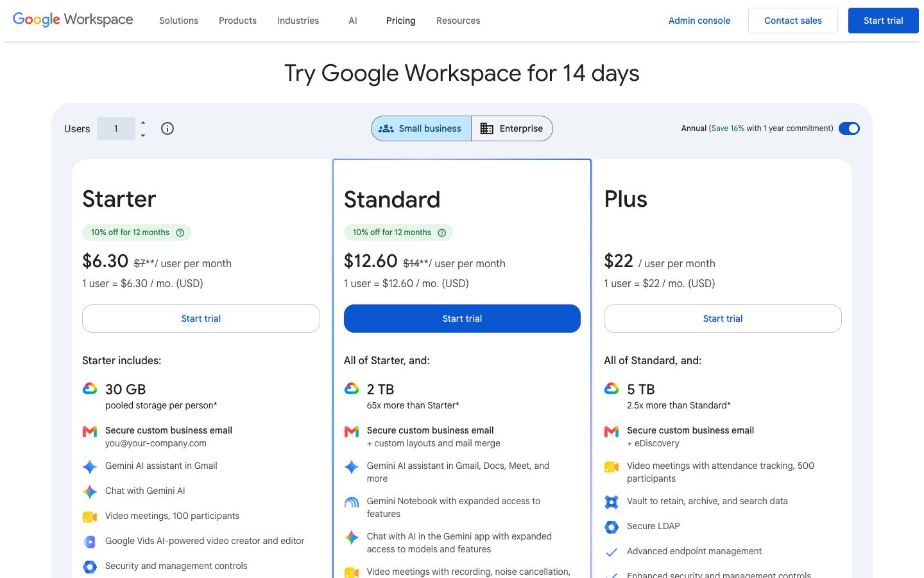Image resolution: width=924 pixels, height=578 pixels.
Task: Go to the Pricing tab
Action: [x=401, y=21]
